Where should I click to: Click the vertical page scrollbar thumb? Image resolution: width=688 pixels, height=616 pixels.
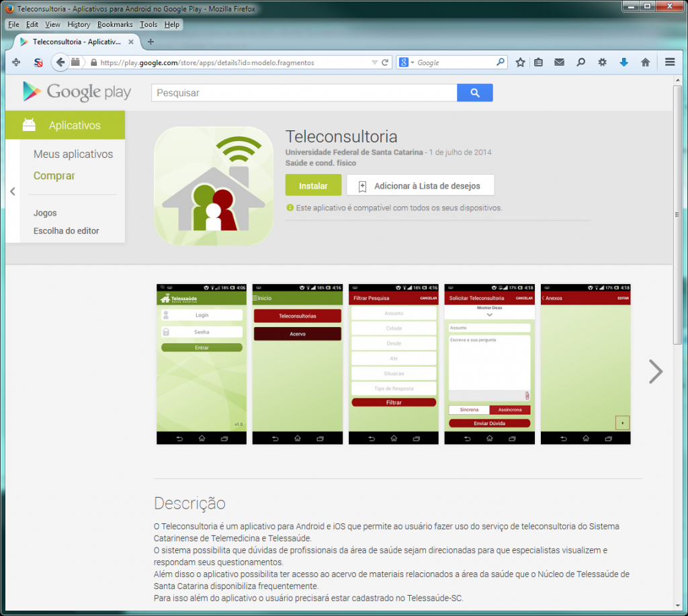click(677, 214)
